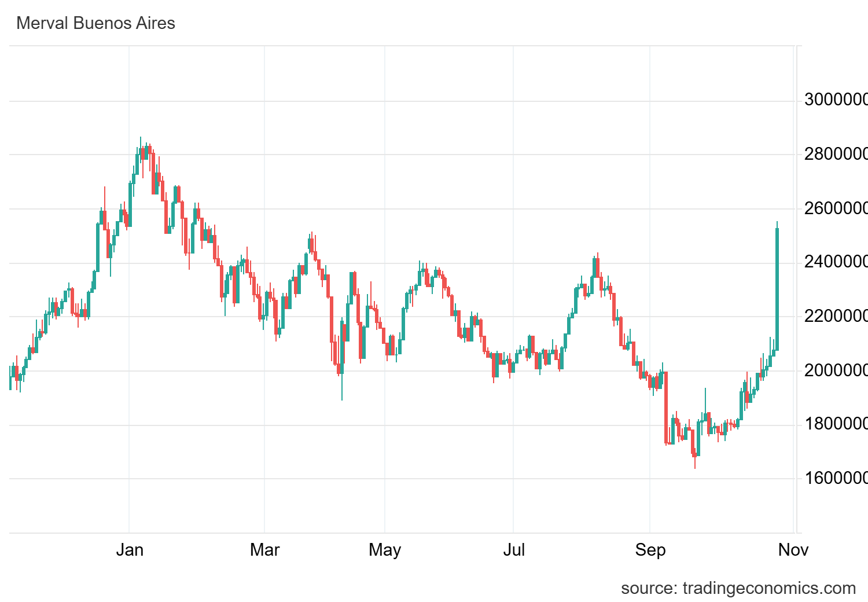Image resolution: width=868 pixels, height=602 pixels.
Task: Open the tradingeconomics.com source link
Action: click(x=738, y=588)
